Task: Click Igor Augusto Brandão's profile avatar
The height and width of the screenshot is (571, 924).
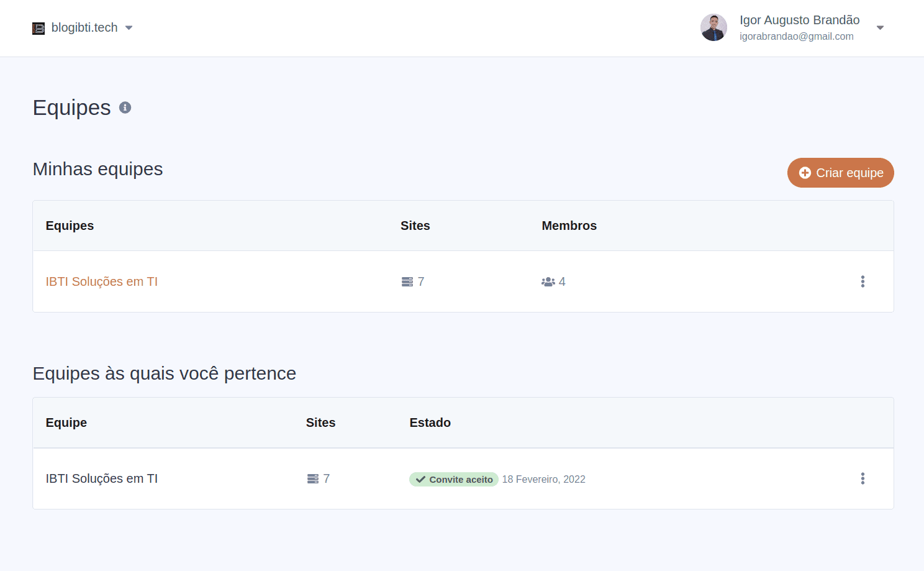Action: tap(713, 28)
